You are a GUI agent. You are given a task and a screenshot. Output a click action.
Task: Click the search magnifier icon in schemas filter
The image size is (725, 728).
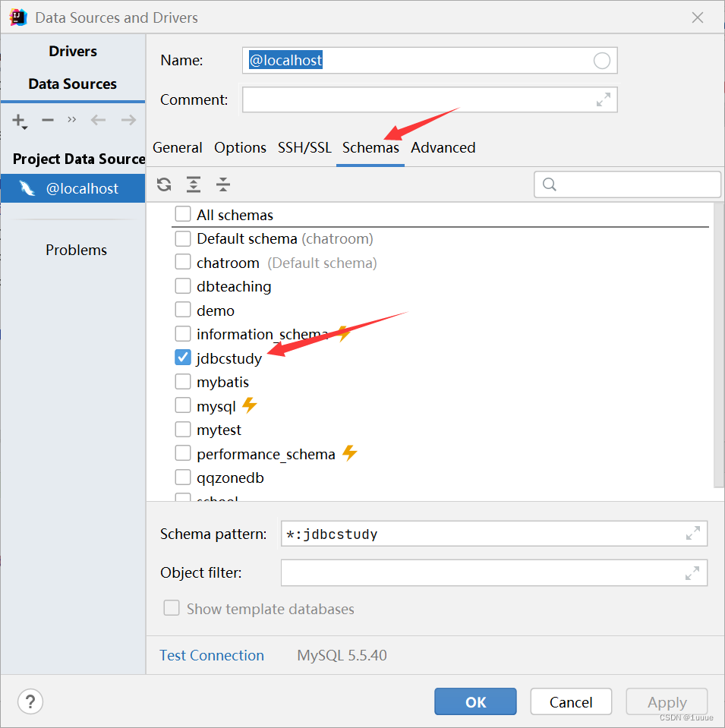click(550, 184)
